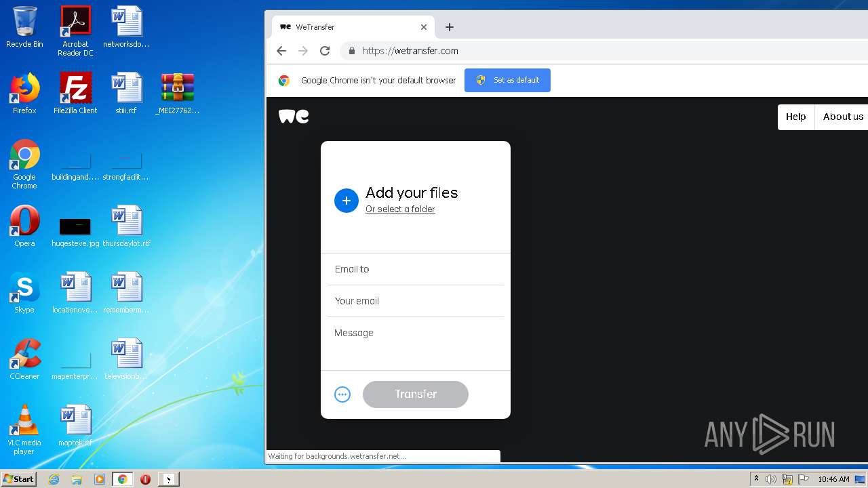This screenshot has width=868, height=488.
Task: Open Opera from the taskbar
Action: pyautogui.click(x=145, y=479)
